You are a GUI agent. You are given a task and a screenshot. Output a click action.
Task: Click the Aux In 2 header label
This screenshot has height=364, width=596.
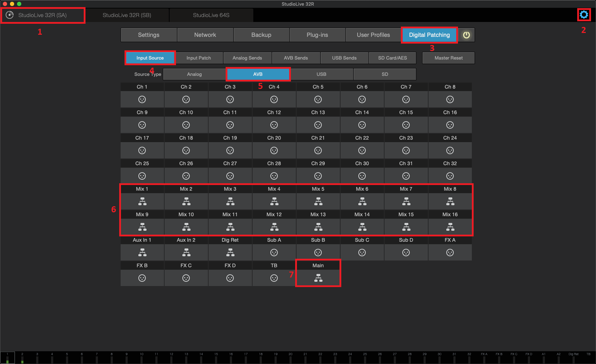point(186,240)
